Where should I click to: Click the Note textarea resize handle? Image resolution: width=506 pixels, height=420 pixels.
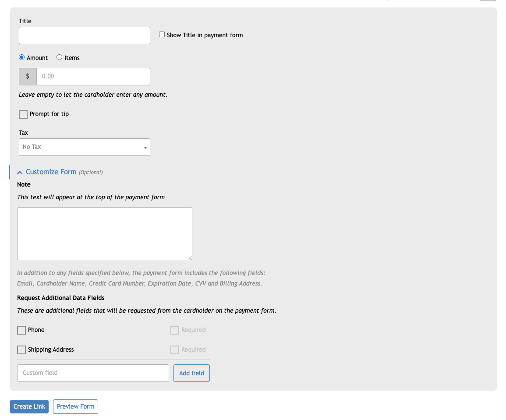pos(190,258)
